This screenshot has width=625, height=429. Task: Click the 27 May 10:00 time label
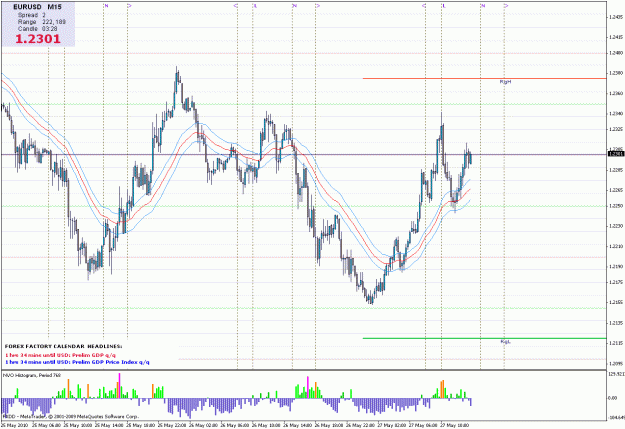tap(454, 425)
